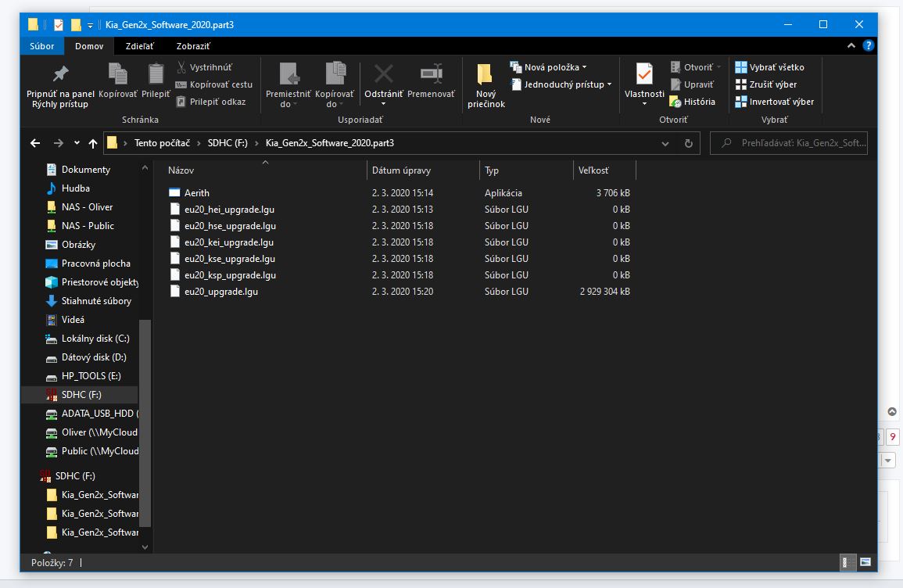Click Tento počítač in address bar

click(x=162, y=143)
